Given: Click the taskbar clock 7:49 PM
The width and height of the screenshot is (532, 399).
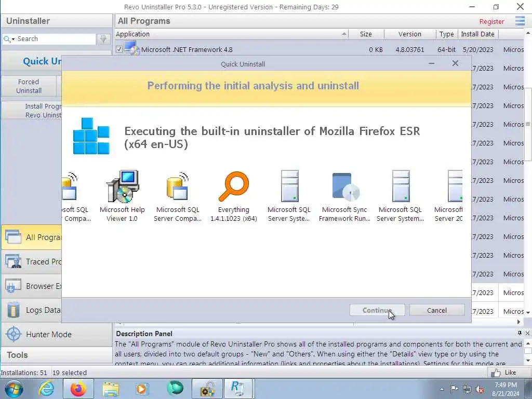Looking at the screenshot, I should tap(506, 385).
